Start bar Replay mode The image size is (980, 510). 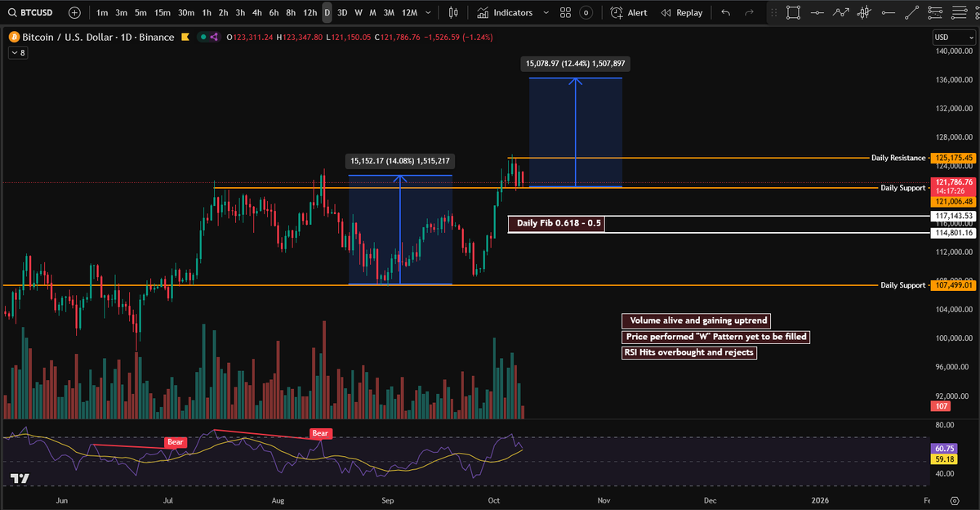click(682, 12)
